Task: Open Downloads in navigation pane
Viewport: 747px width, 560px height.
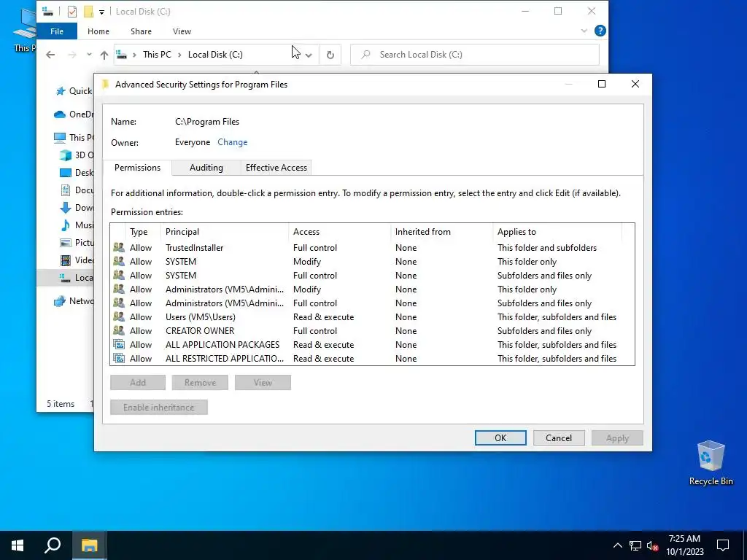Action: click(x=76, y=208)
